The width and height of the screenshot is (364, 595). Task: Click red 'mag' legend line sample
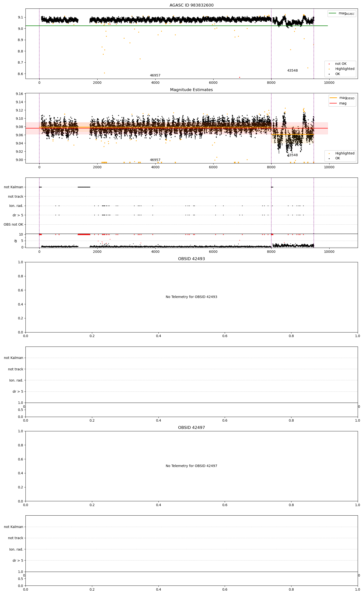click(x=333, y=103)
